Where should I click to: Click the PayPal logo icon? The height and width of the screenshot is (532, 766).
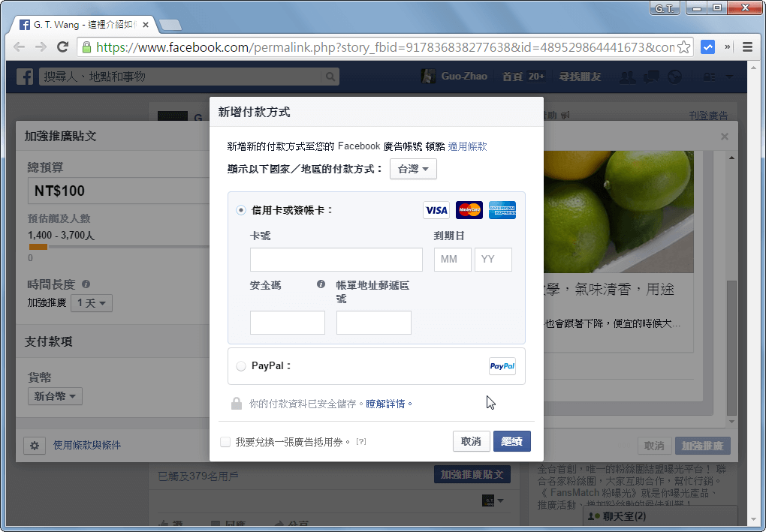(x=500, y=366)
